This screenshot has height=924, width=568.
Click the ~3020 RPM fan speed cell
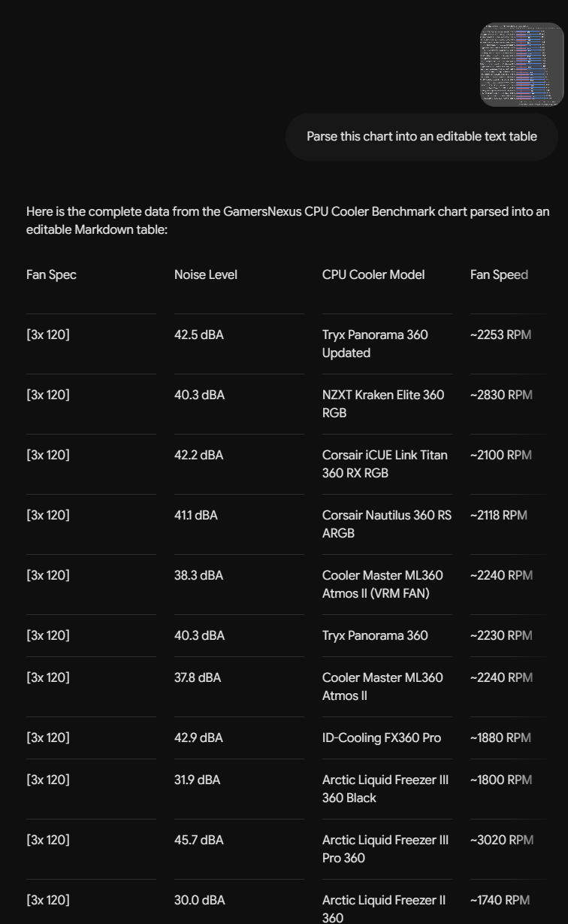(x=502, y=840)
